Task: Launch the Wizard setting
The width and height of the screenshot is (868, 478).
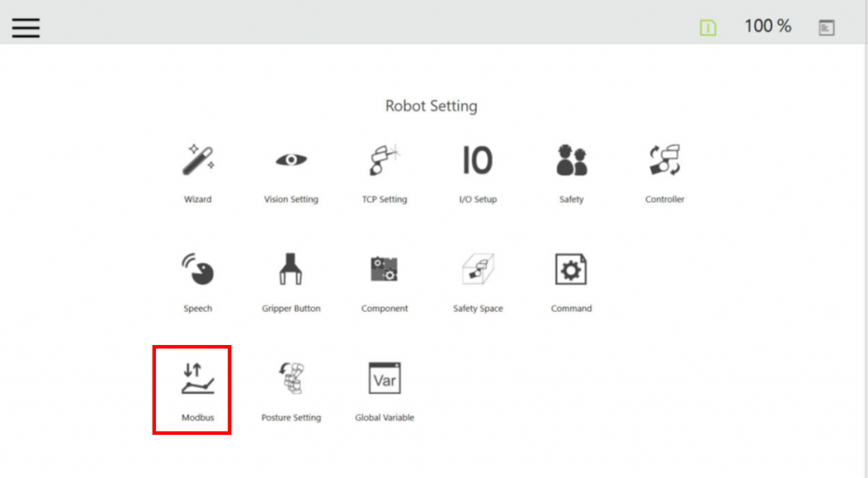Action: point(198,160)
